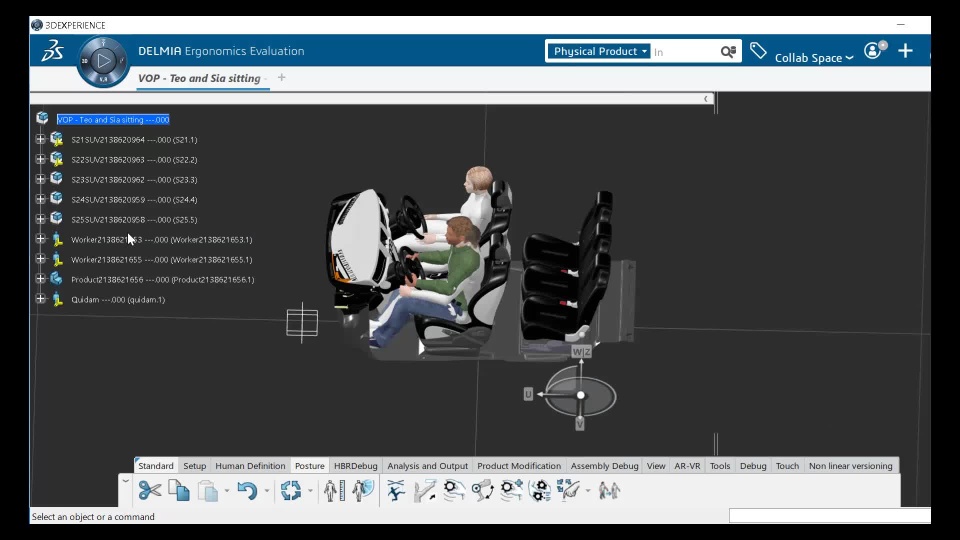The height and width of the screenshot is (540, 960).
Task: Open the Paste options dropdown arrow
Action: click(x=227, y=491)
